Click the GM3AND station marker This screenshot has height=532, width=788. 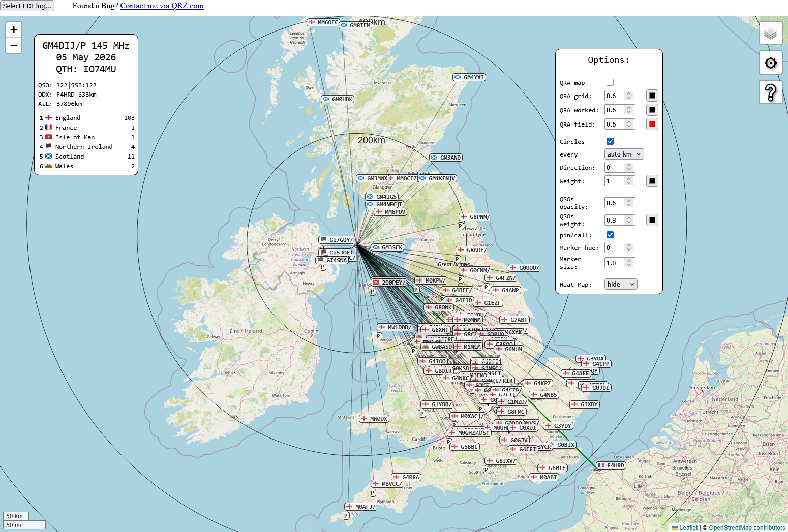446,158
